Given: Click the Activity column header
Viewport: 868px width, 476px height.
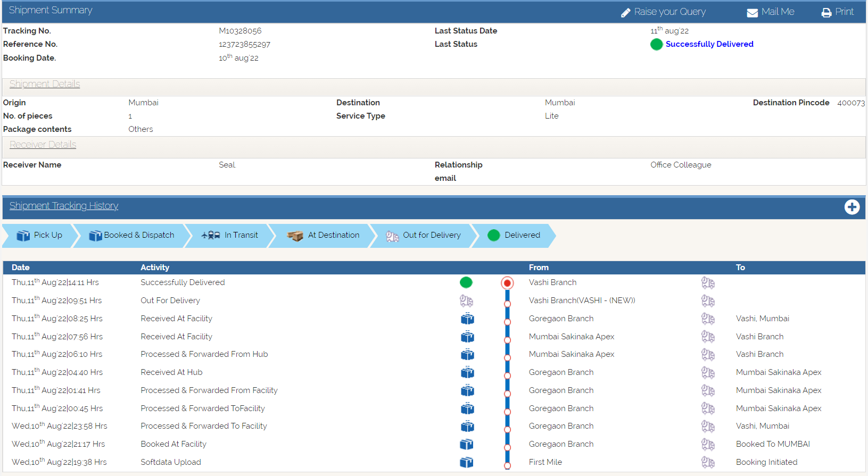Looking at the screenshot, I should [155, 268].
